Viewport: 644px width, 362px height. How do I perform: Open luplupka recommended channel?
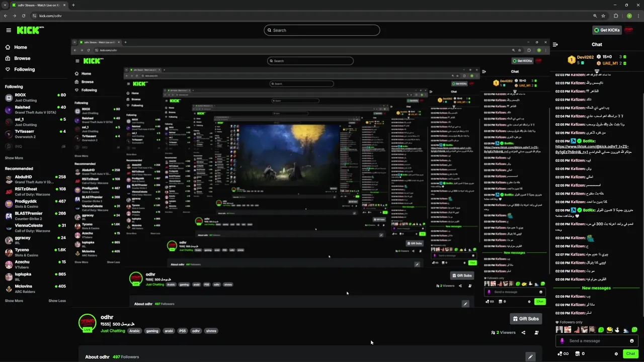[x=35, y=277]
